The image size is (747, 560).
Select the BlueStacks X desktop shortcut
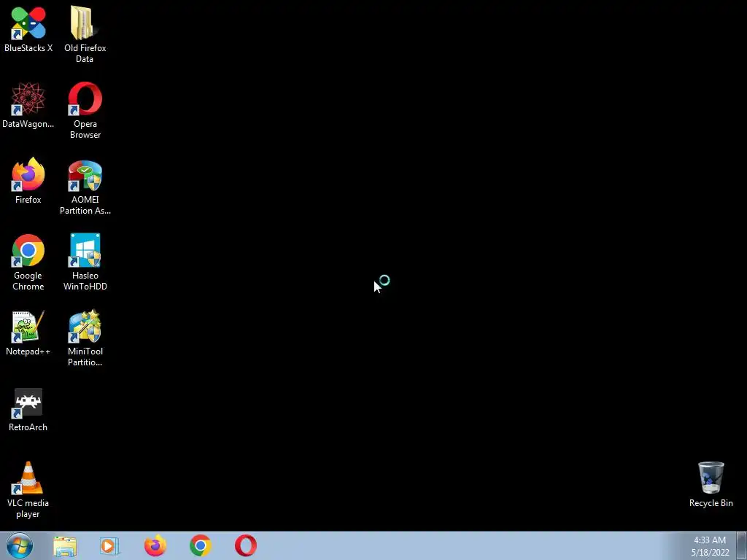point(28,29)
